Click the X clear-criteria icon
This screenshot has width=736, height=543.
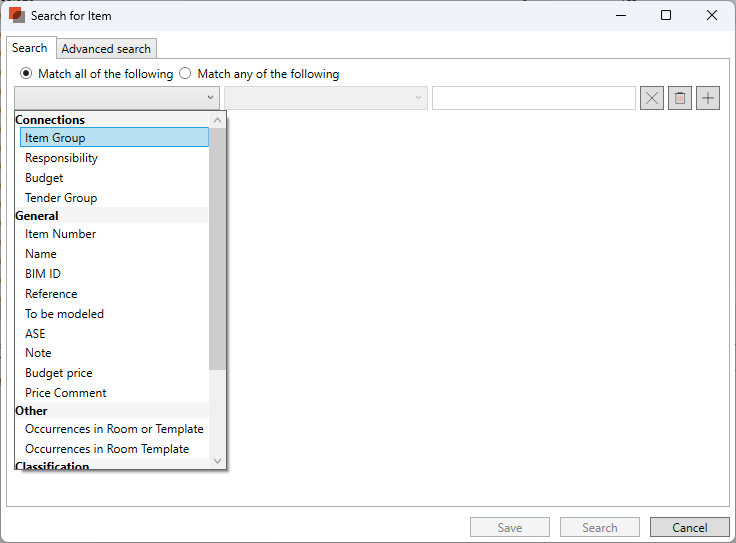[652, 98]
